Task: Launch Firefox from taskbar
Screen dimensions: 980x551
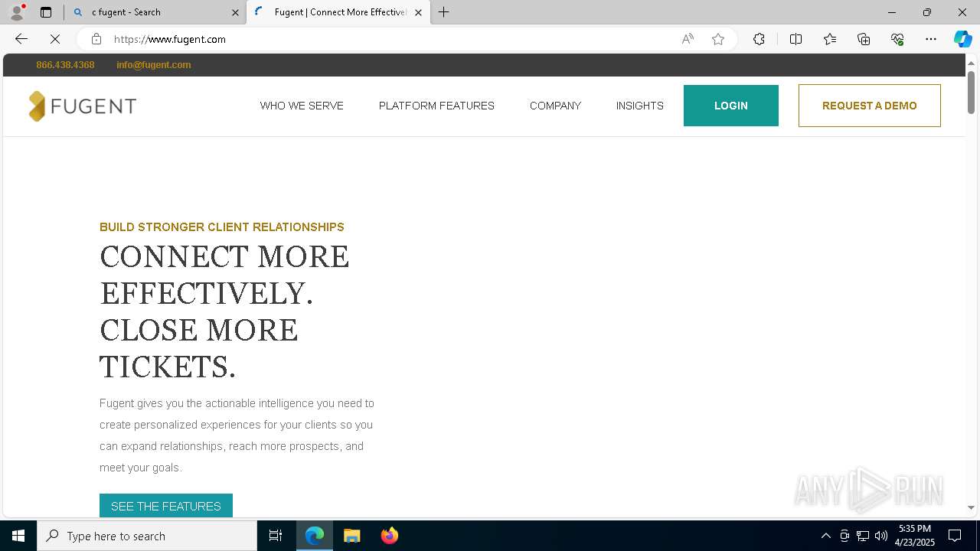Action: 390,536
